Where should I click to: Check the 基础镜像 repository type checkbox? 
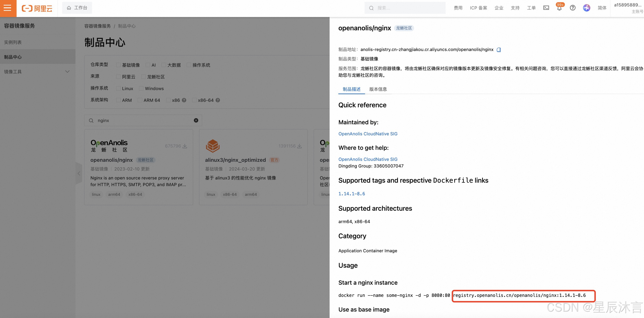click(118, 65)
